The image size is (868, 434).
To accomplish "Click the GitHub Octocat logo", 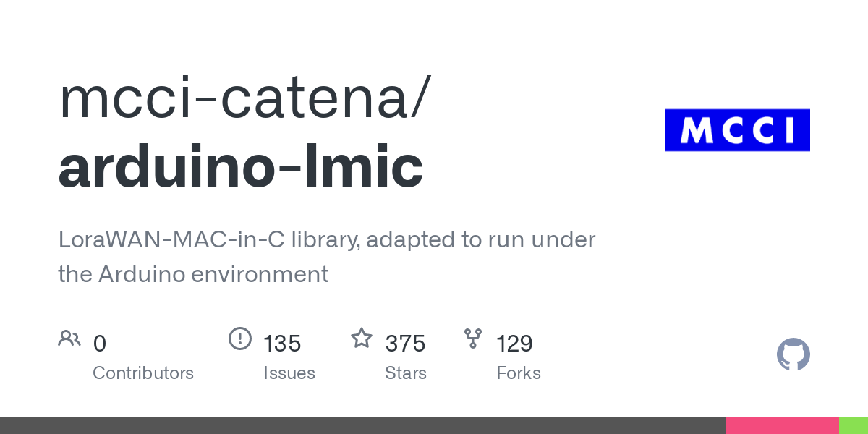I will pyautogui.click(x=793, y=354).
